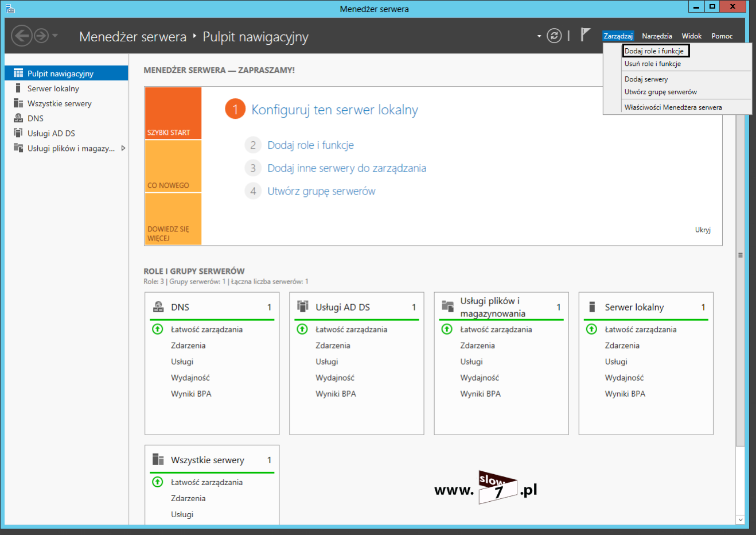Open Wyniki BPA in Usługi AD DS tile
This screenshot has height=535, width=756.
(336, 394)
